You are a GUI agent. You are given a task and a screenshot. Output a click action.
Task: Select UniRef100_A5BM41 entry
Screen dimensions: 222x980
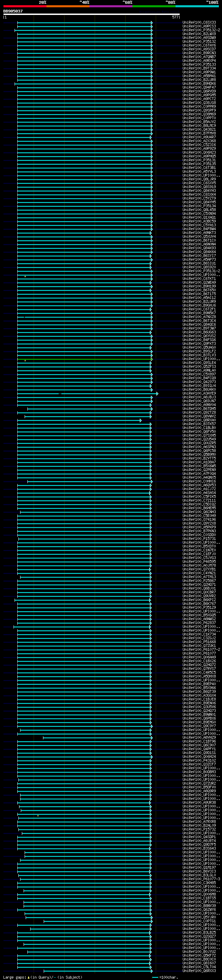pyautogui.click(x=199, y=76)
